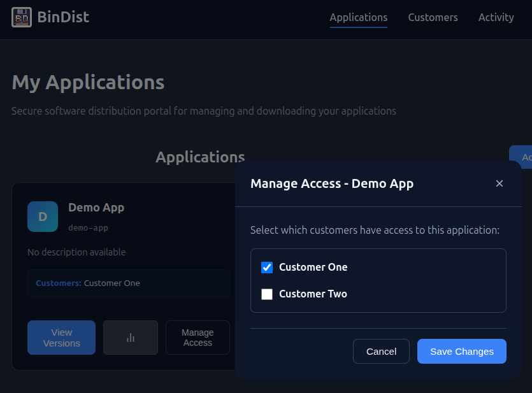Viewport: 532px width, 393px height.
Task: Go to the Activity nav tab
Action: [x=496, y=18]
